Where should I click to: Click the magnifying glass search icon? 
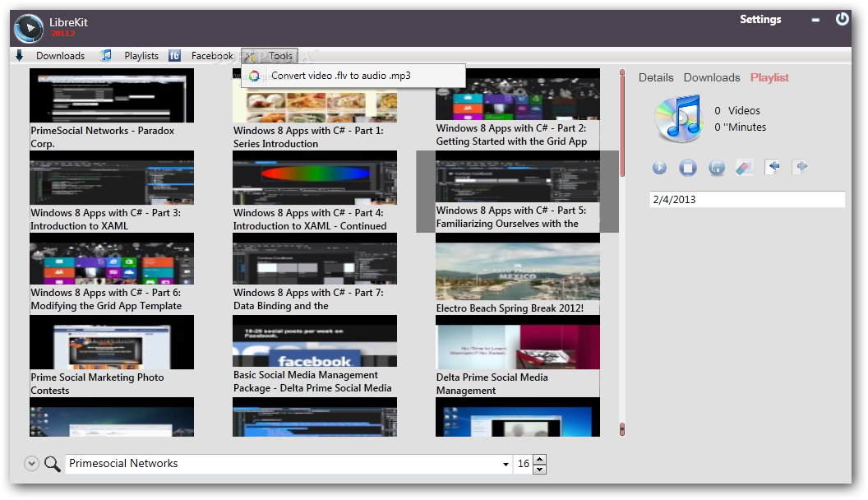pyautogui.click(x=53, y=464)
